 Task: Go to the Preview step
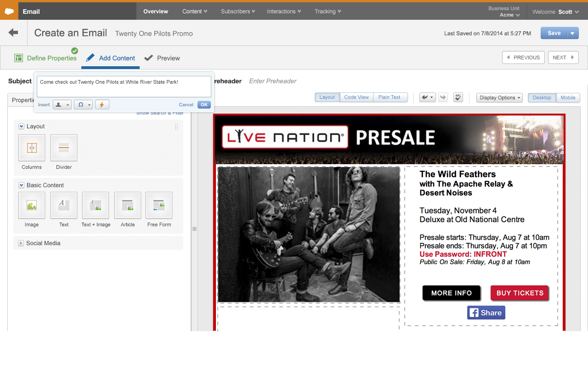[x=162, y=58]
